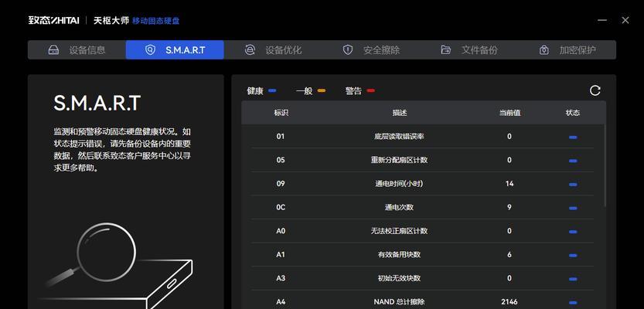Click the status indicator for 通电时间(小时)

tap(573, 185)
